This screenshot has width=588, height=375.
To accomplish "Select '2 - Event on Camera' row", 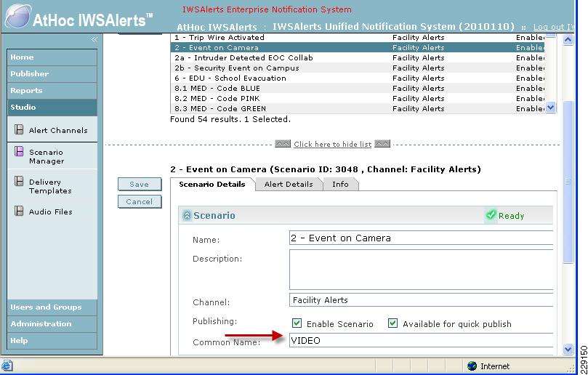I will click(358, 48).
